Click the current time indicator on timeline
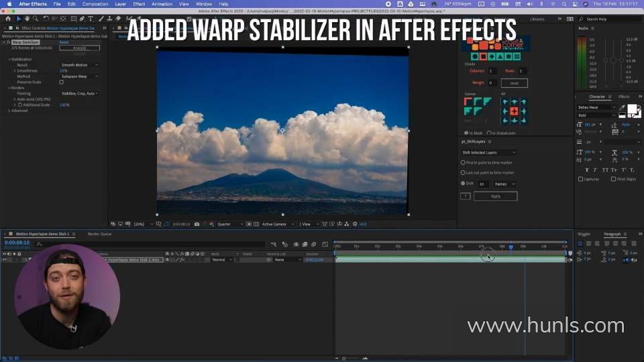This screenshot has height=362, width=644. point(511,247)
